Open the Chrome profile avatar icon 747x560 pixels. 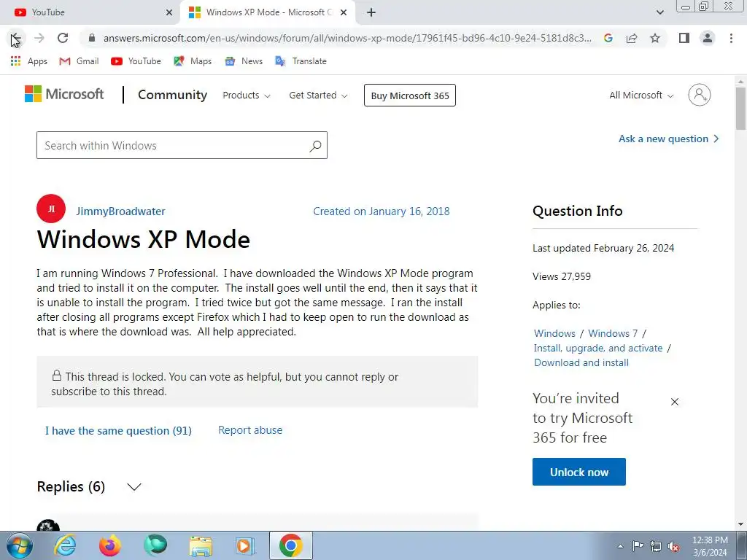[x=708, y=38]
